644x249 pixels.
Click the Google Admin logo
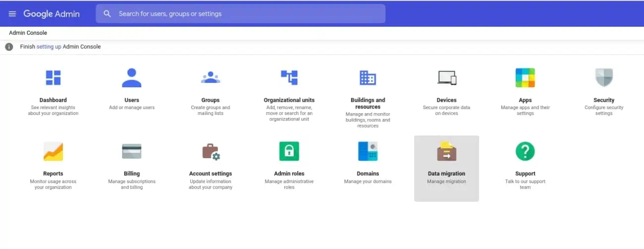pos(52,14)
